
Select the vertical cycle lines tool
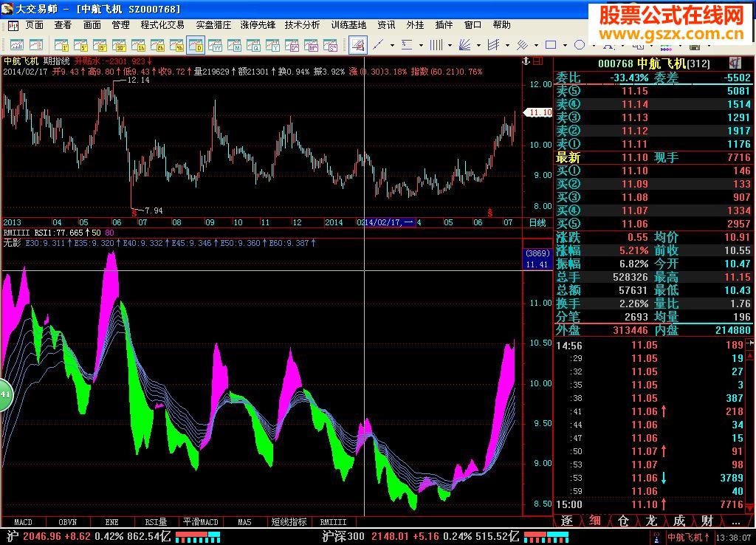pyautogui.click(x=436, y=45)
